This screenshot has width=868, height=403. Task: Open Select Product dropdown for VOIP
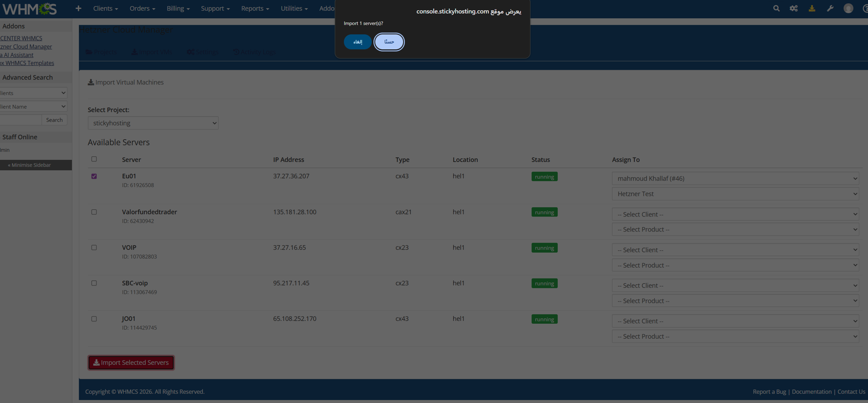(735, 265)
